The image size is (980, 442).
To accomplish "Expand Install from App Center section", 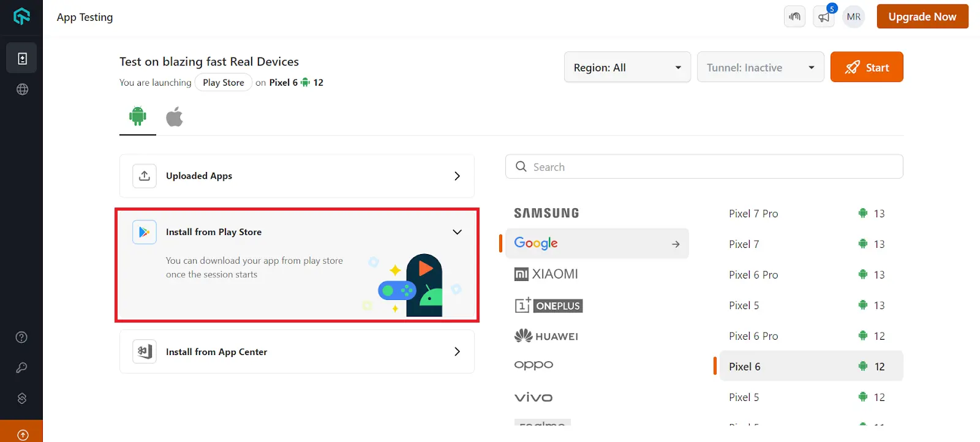I will (x=296, y=352).
